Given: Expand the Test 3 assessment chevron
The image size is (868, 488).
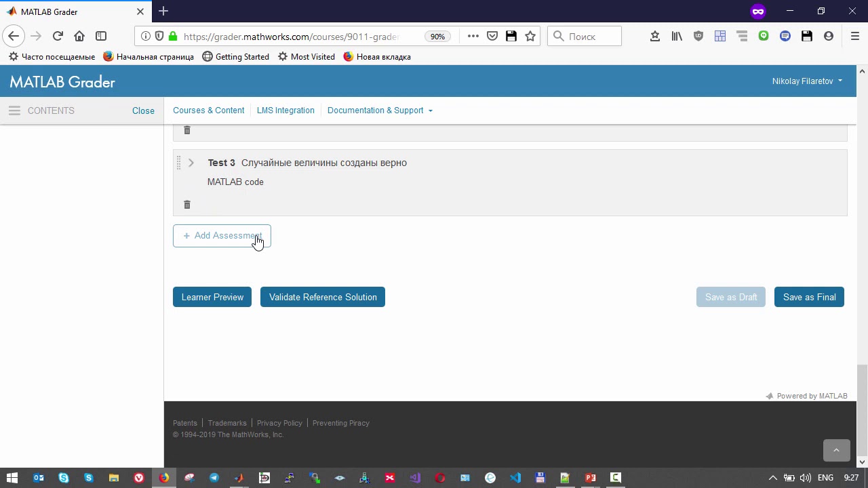Looking at the screenshot, I should coord(191,163).
